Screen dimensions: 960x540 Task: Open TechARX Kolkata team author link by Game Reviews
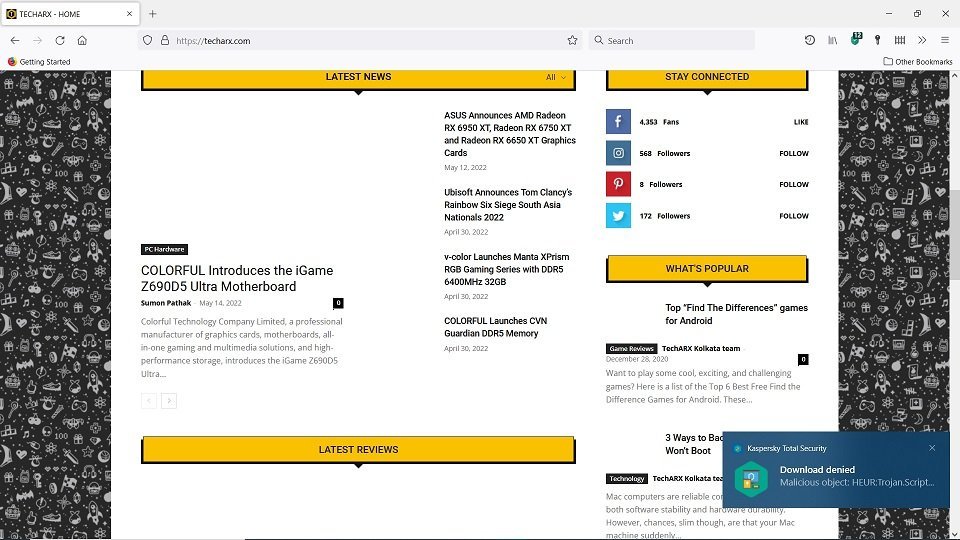tap(701, 348)
